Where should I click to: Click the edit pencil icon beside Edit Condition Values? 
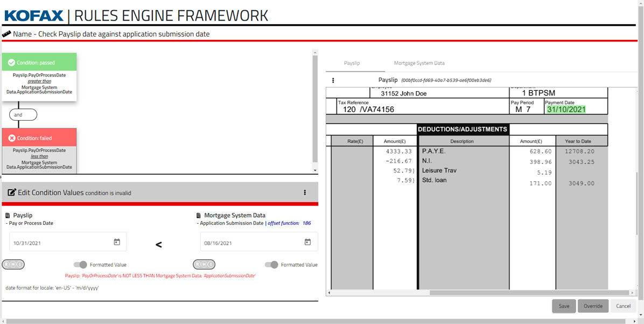(11, 192)
